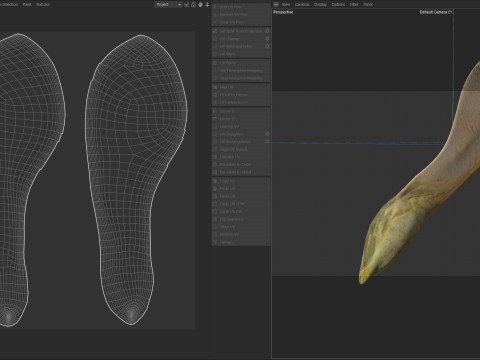Open the viewport Cameras menu
This screenshot has width=480, height=360.
pyautogui.click(x=302, y=5)
